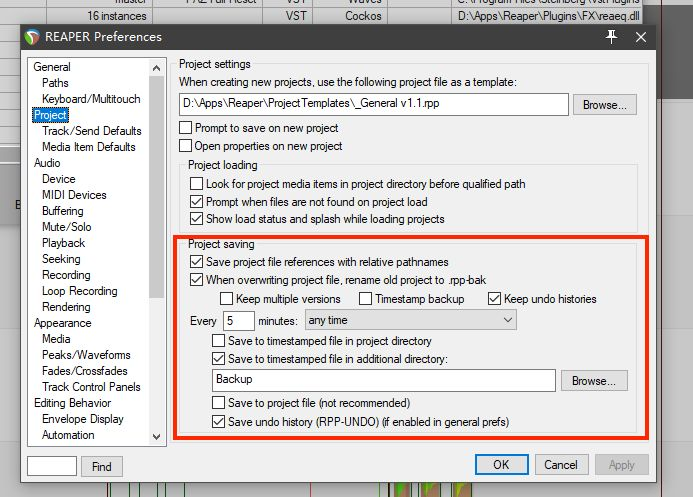Select Editing Behavior category
Screen dimensions: 693x497
tap(72, 403)
